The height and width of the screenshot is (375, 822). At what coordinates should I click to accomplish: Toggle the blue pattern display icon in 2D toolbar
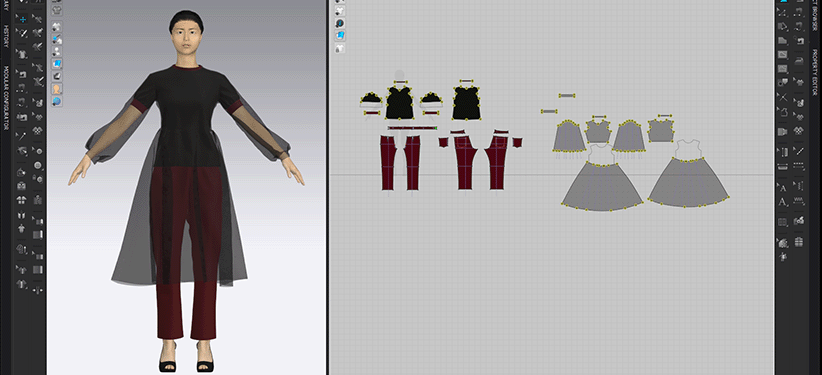(340, 36)
